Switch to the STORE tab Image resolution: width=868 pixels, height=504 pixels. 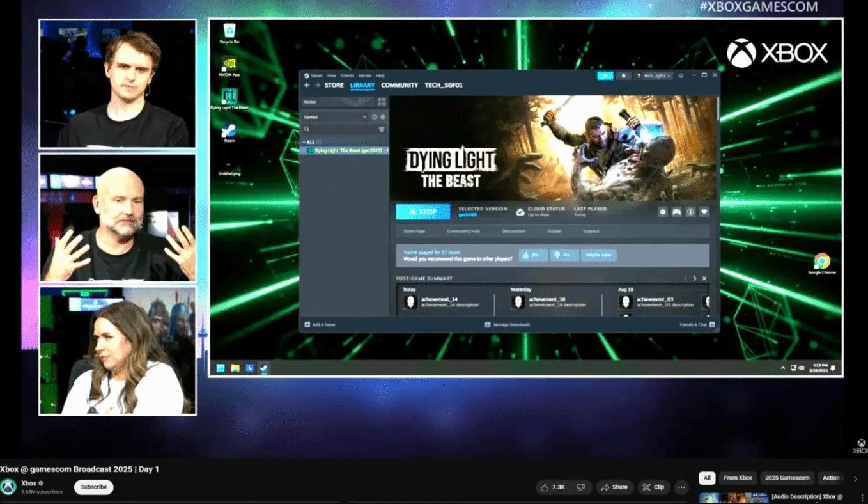click(x=334, y=85)
